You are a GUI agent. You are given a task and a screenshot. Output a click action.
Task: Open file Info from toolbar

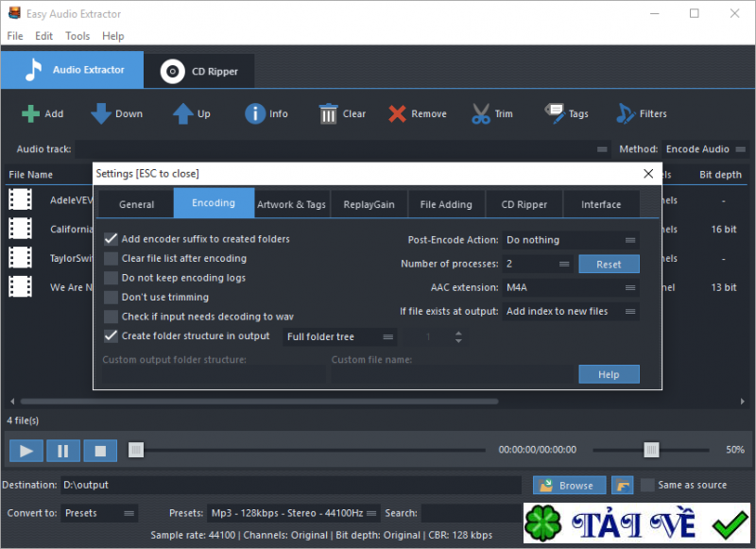point(255,114)
